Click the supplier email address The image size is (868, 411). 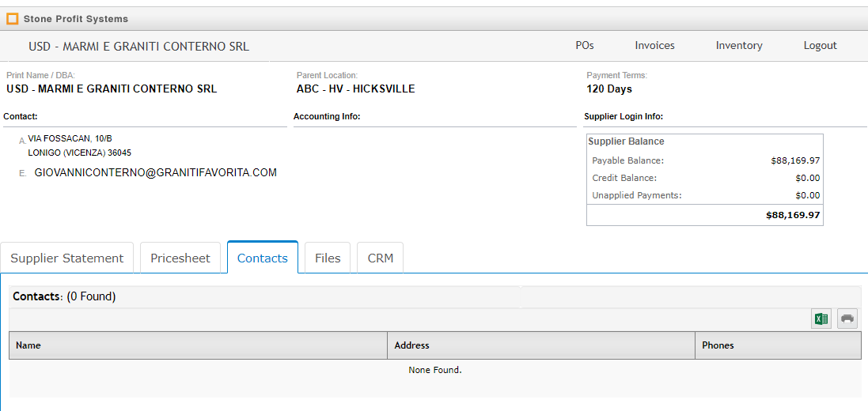(156, 172)
